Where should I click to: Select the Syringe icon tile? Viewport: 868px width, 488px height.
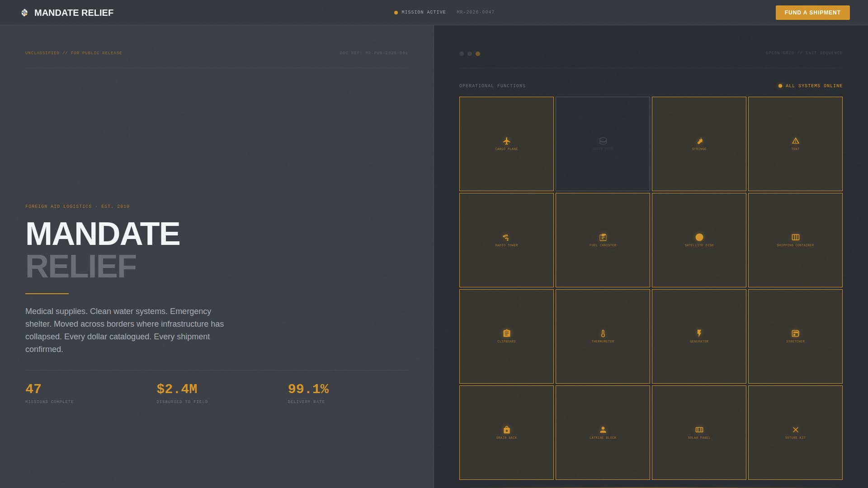pyautogui.click(x=699, y=141)
